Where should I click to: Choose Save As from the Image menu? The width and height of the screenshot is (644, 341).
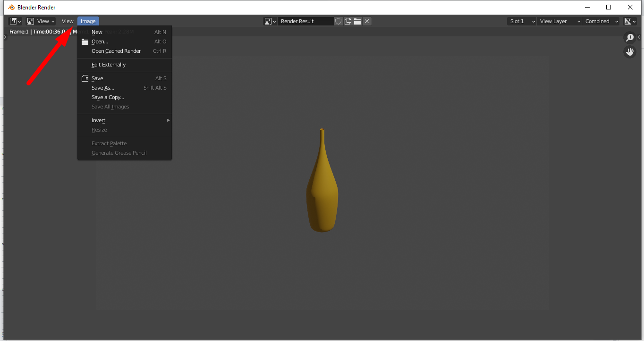[x=103, y=88]
